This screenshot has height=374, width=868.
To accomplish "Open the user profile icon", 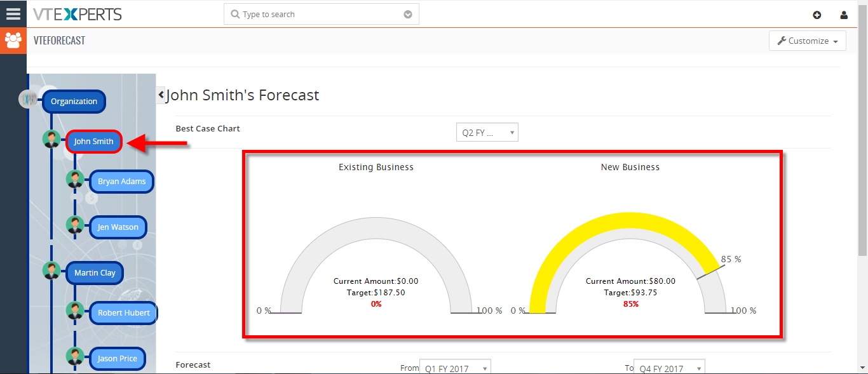I will [x=844, y=15].
